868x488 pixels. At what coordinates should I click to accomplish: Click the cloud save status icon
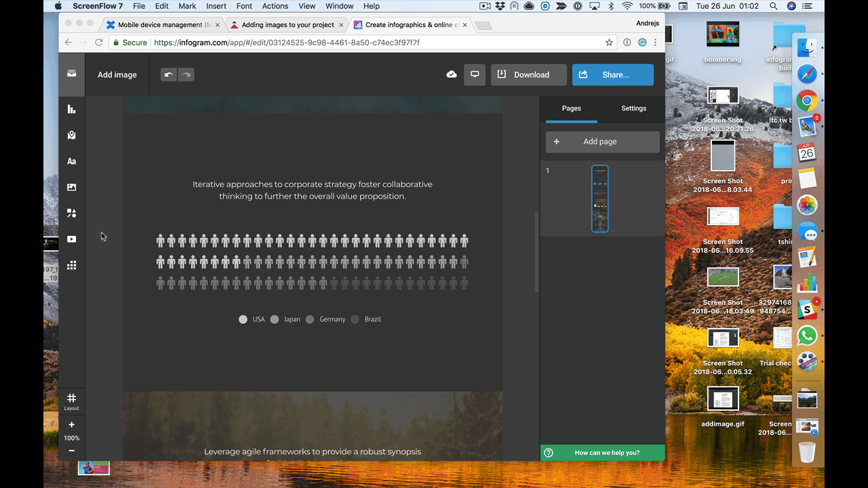452,75
